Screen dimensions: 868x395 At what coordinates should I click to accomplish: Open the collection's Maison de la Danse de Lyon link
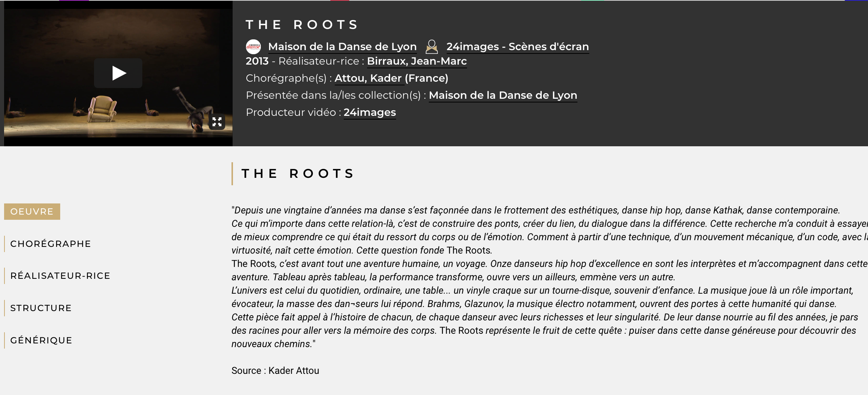click(503, 95)
